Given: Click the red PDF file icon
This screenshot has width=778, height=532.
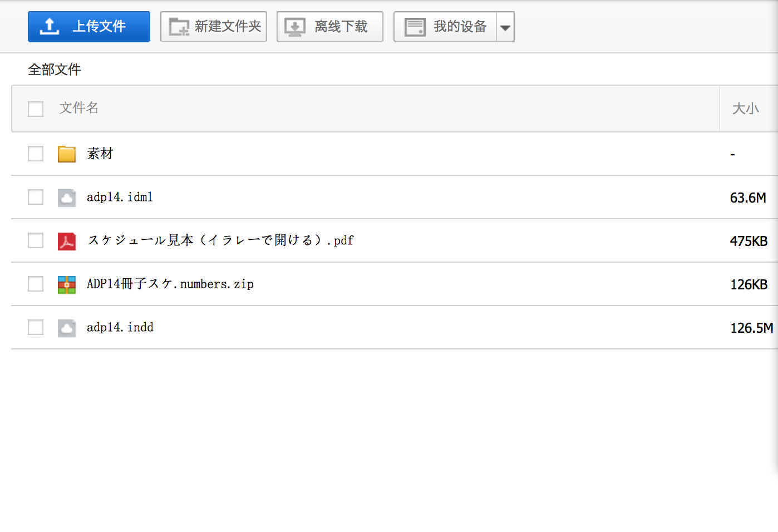Looking at the screenshot, I should [67, 241].
